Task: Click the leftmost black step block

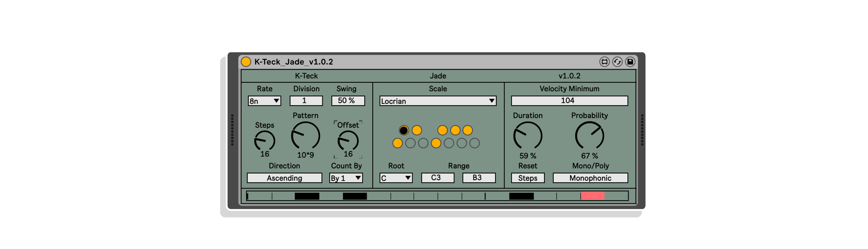Action: (x=307, y=196)
